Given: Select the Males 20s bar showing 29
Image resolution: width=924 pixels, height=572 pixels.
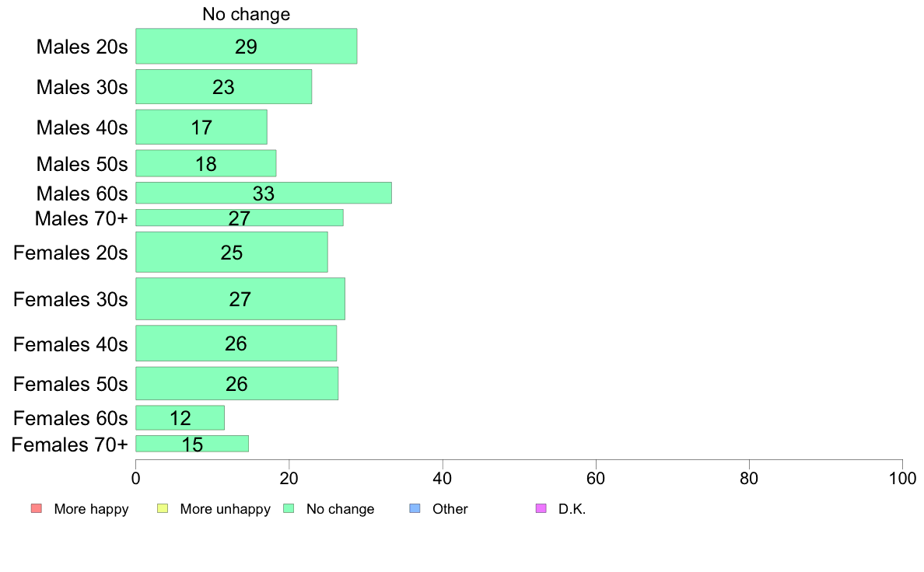Looking at the screenshot, I should pos(247,46).
